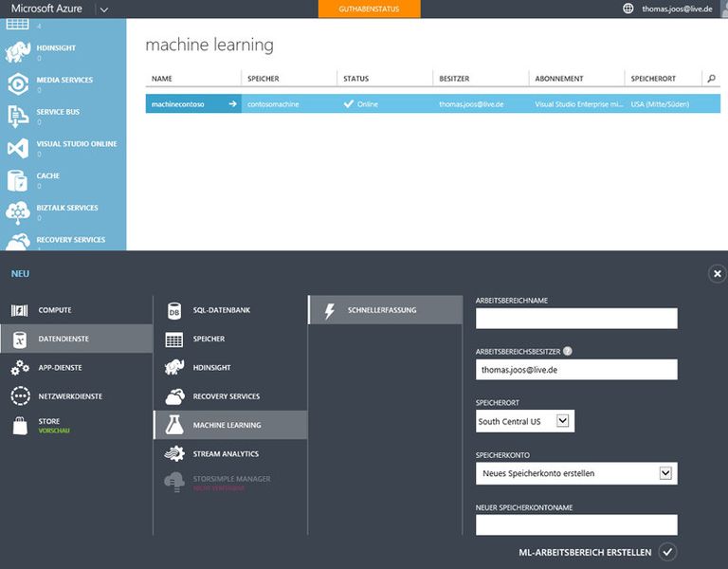Click the help icon next to Arbeitsbereichsbesitzer
Screen dimensions: 728x569
point(568,351)
